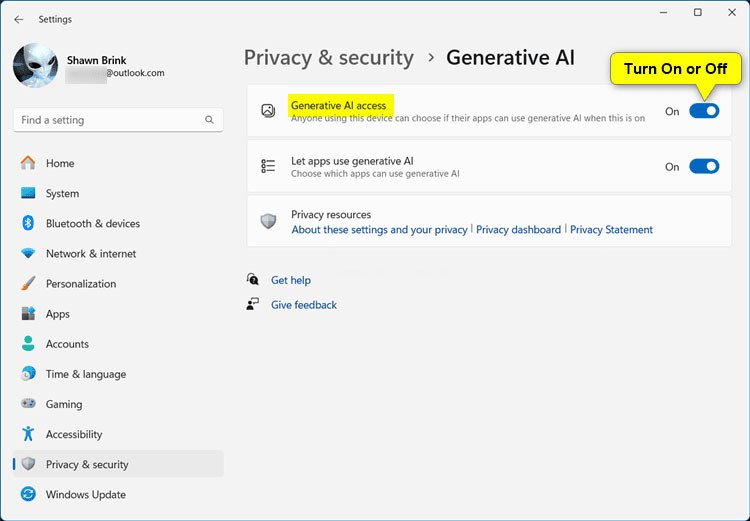Viewport: 750px width, 521px height.
Task: Turn off Generative AI access toggle
Action: [704, 111]
